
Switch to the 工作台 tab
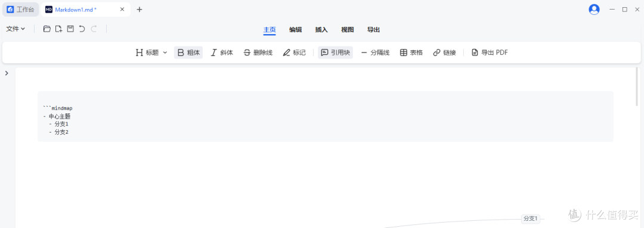pyautogui.click(x=20, y=10)
